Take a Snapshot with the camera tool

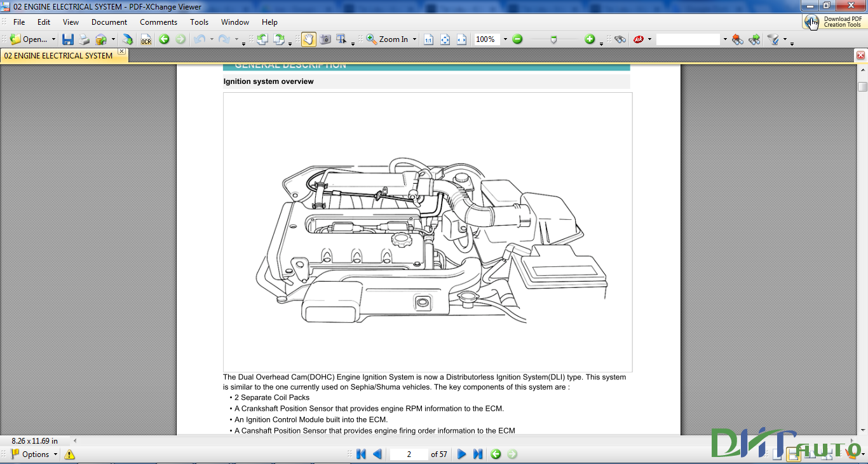coord(325,39)
